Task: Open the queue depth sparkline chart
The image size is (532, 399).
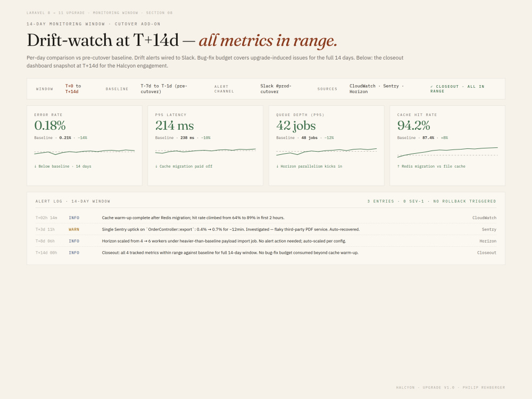Action: [327, 152]
